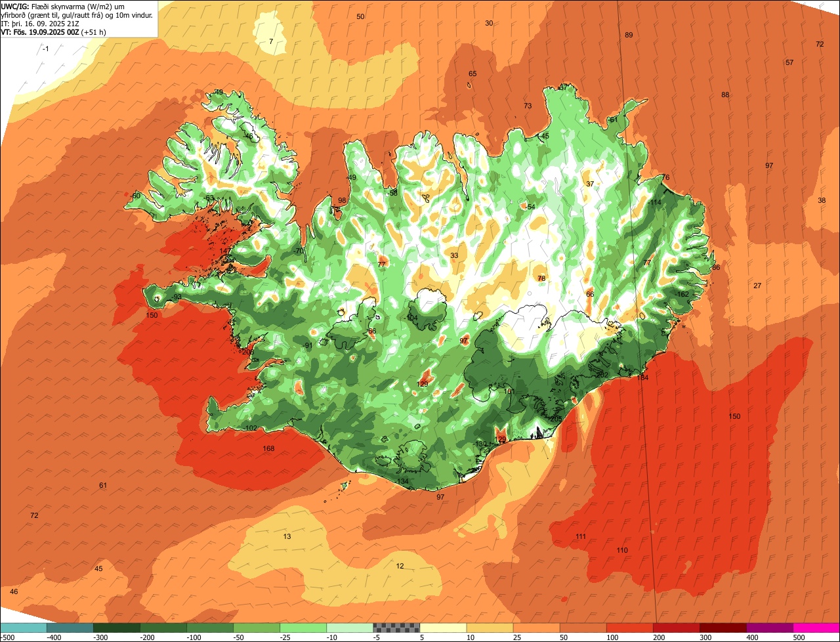840x642 pixels.
Task: Click the light orange 25 to 50 swatch
Action: tap(536, 628)
